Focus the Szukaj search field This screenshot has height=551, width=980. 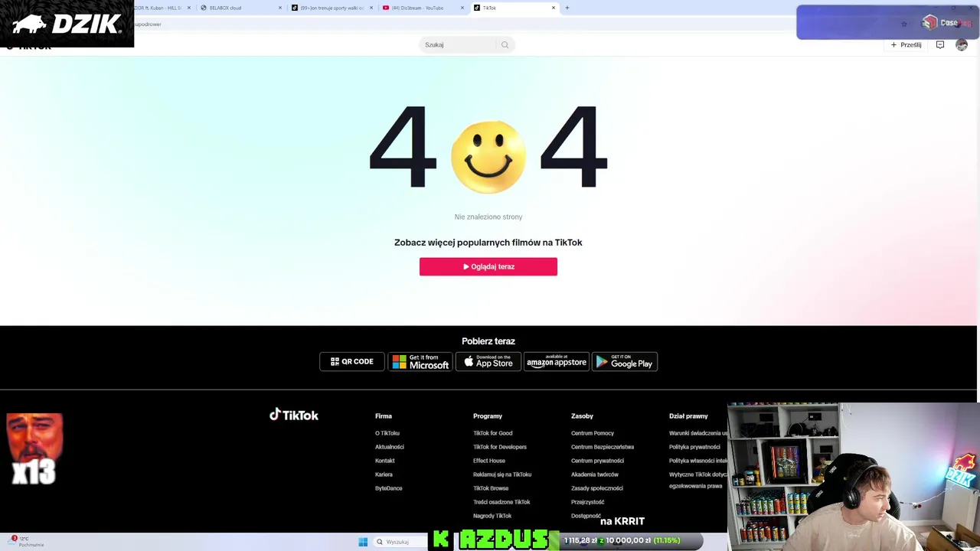(x=459, y=45)
